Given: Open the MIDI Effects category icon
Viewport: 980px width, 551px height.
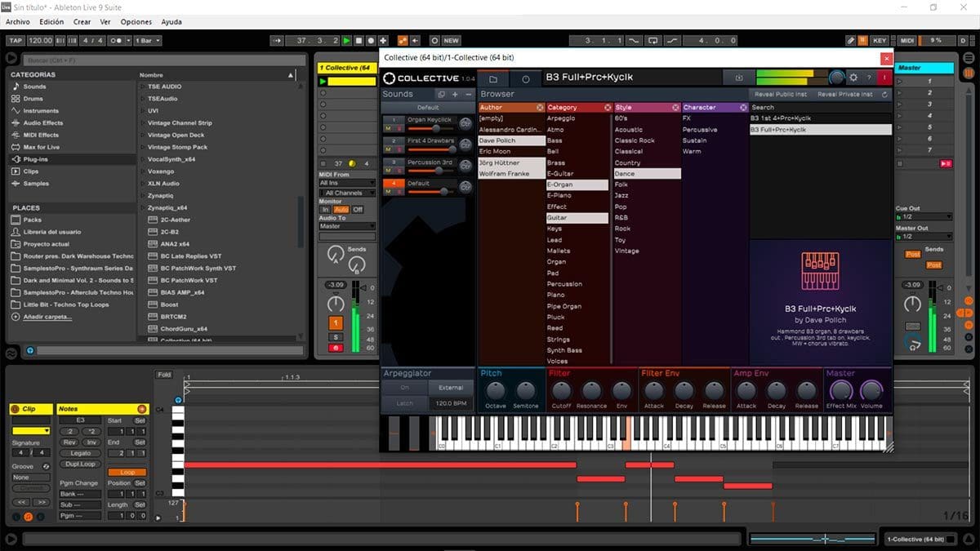Looking at the screenshot, I should pos(16,136).
